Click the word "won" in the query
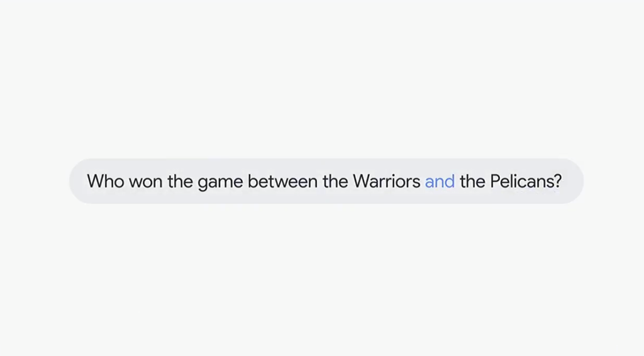The image size is (644, 356). pos(146,182)
